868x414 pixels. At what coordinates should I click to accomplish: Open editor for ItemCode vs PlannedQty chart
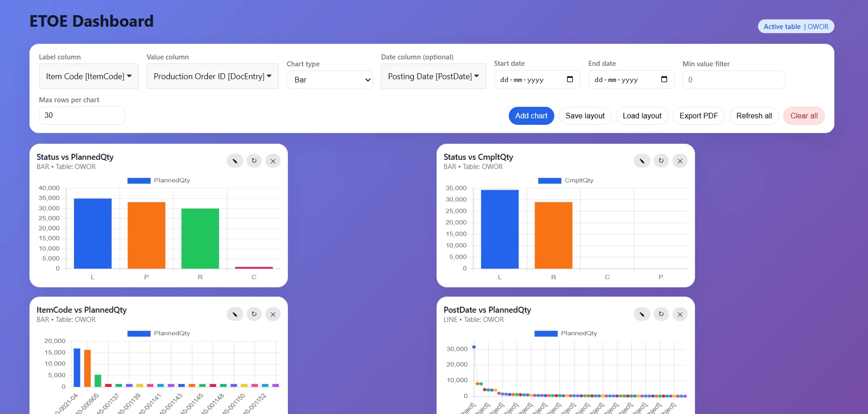click(x=235, y=314)
